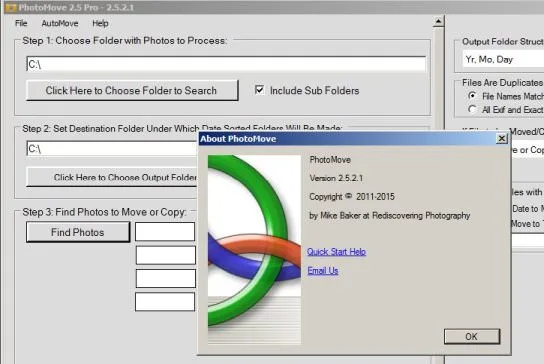Image resolution: width=544 pixels, height=364 pixels.
Task: Open the Help menu
Action: tap(100, 23)
